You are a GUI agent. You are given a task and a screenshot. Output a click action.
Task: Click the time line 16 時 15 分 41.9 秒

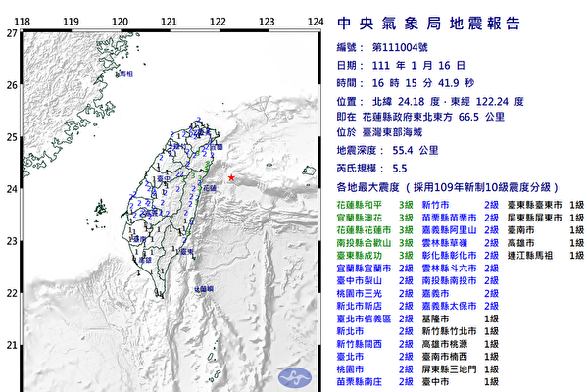click(x=423, y=83)
